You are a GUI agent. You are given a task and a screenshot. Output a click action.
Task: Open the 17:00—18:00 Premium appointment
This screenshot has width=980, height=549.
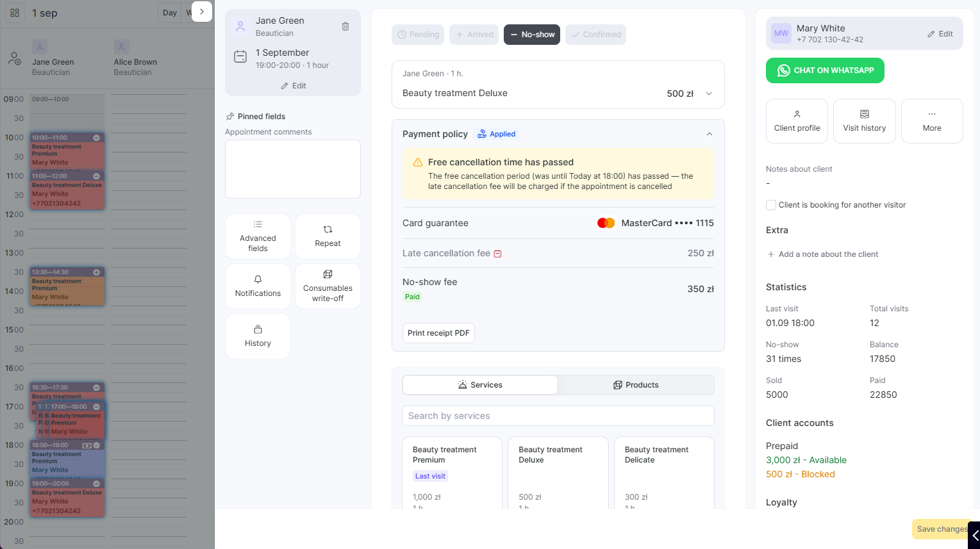point(77,421)
